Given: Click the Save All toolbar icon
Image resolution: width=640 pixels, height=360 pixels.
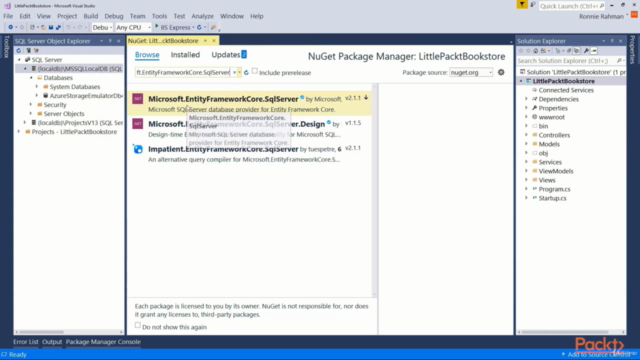Looking at the screenshot, I should pyautogui.click(x=58, y=27).
